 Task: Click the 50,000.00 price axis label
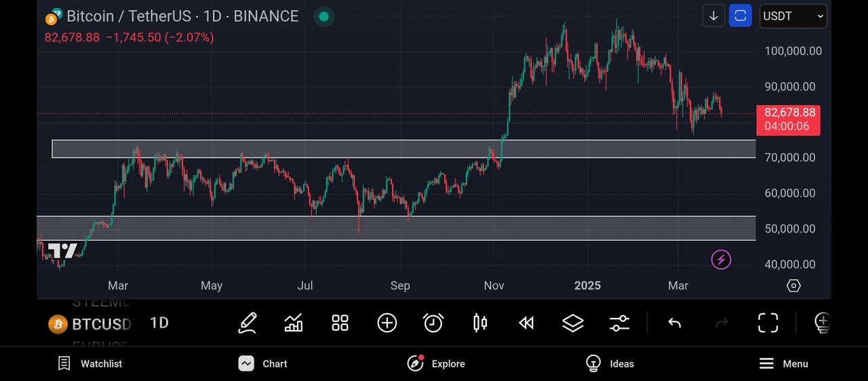[x=790, y=229]
